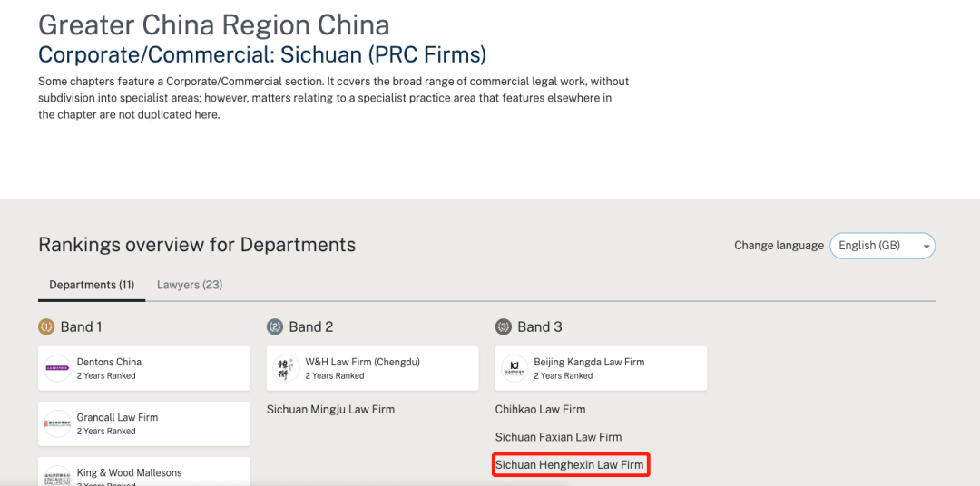Click the Corporate/Commercial: Sichuan (PRC Firms) heading
Screen dimensions: 980x486
click(262, 54)
